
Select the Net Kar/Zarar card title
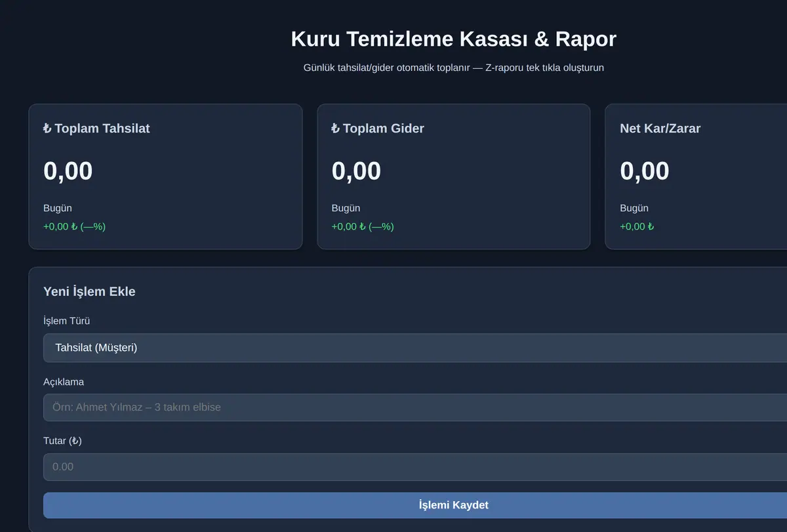660,129
